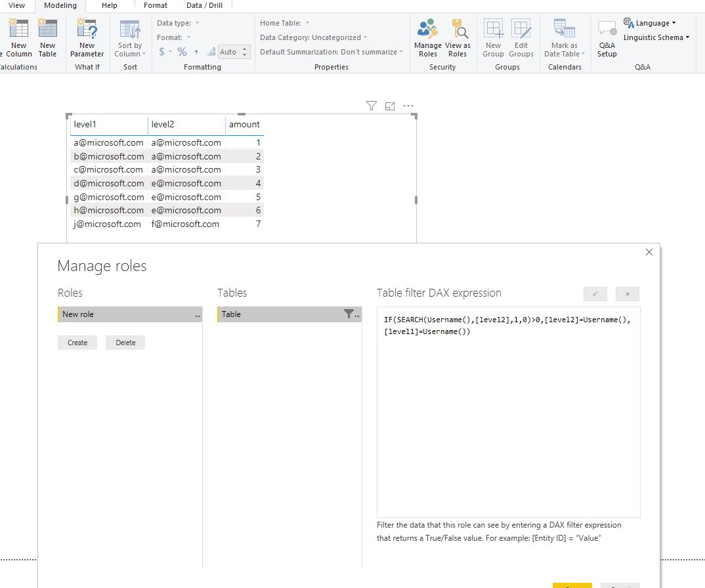Screen dimensions: 705x588
Task: Click the amount column header
Action: [x=244, y=125]
